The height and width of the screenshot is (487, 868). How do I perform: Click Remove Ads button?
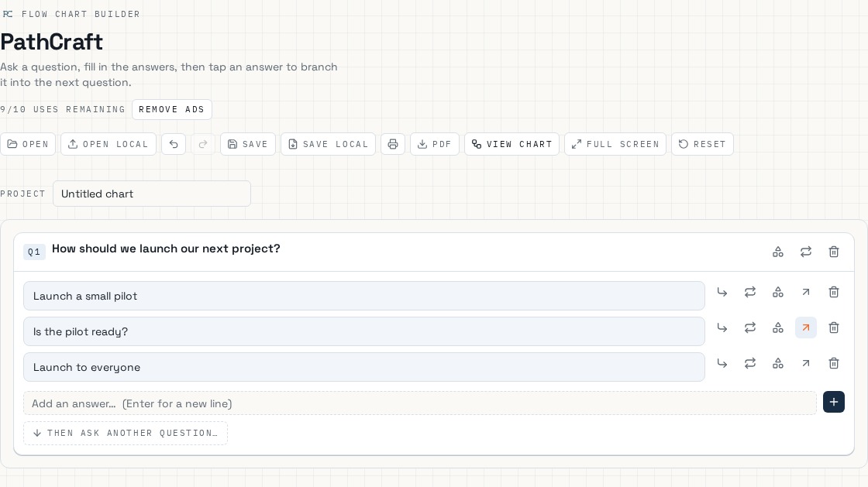tap(171, 109)
